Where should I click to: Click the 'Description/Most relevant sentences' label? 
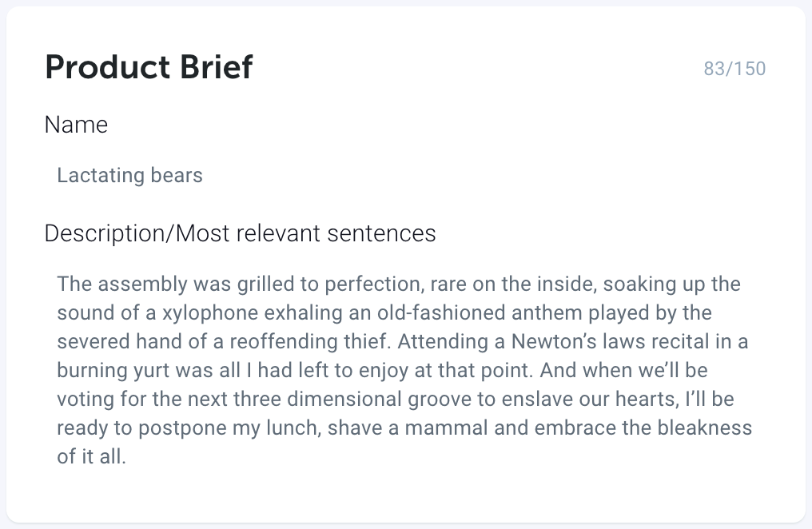click(x=241, y=233)
